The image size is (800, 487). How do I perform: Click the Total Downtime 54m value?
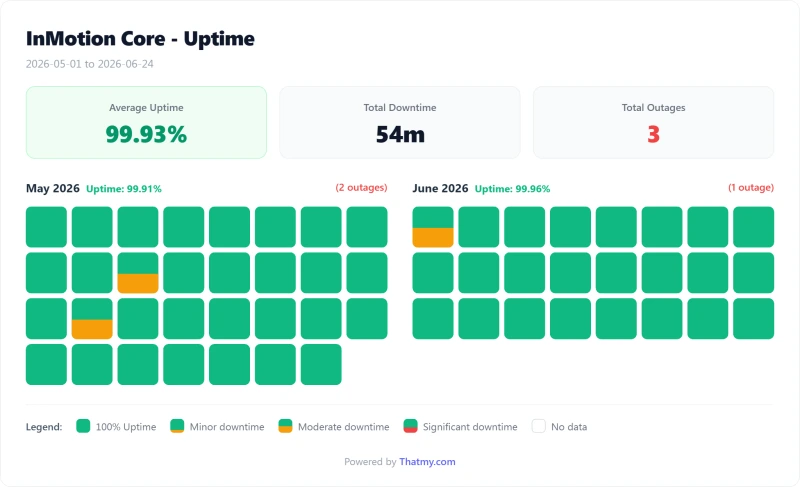[x=400, y=135]
